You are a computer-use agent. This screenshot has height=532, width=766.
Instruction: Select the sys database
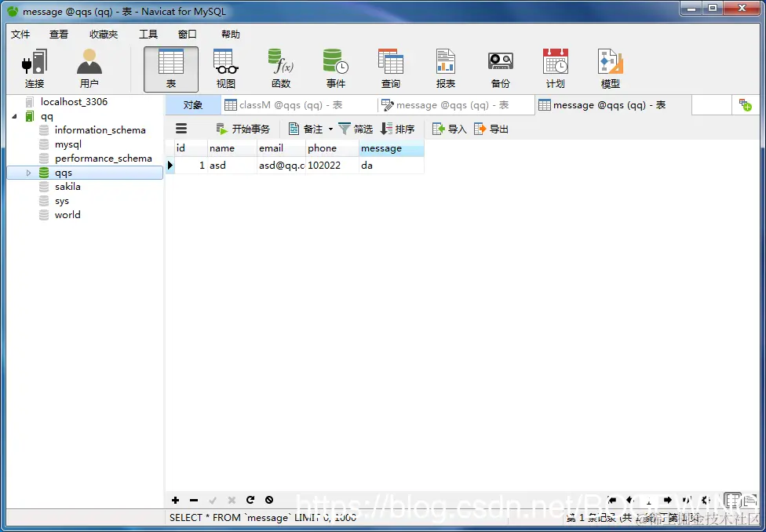pyautogui.click(x=61, y=201)
